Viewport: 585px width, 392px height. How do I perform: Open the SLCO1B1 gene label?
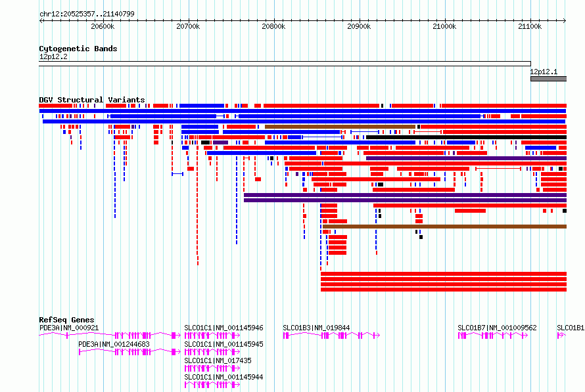pyautogui.click(x=571, y=328)
